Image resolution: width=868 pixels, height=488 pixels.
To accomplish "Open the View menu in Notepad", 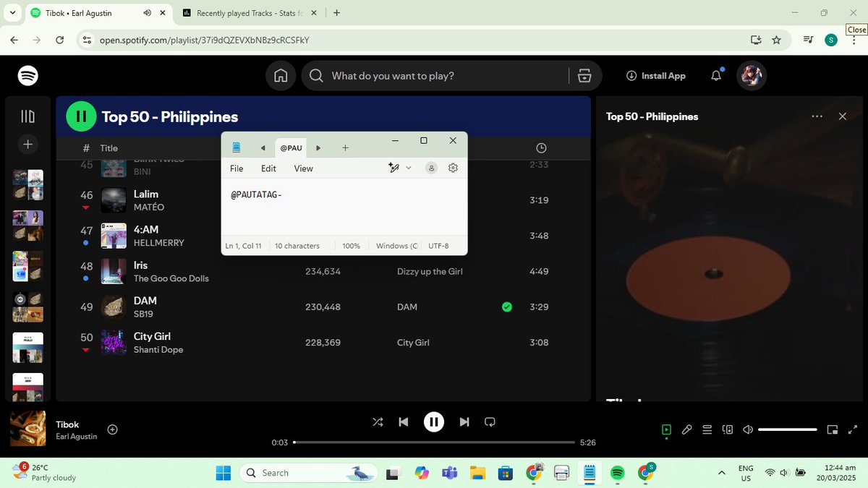I will pos(304,168).
